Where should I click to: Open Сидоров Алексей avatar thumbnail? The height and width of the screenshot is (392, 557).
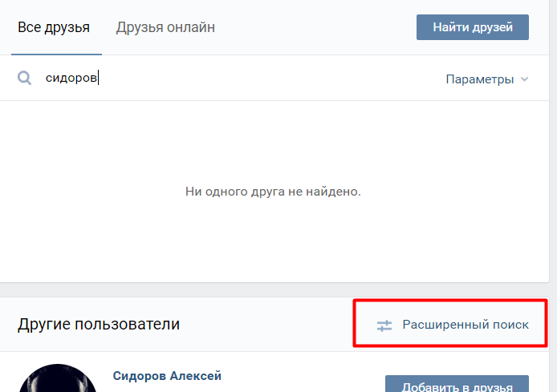pyautogui.click(x=58, y=378)
